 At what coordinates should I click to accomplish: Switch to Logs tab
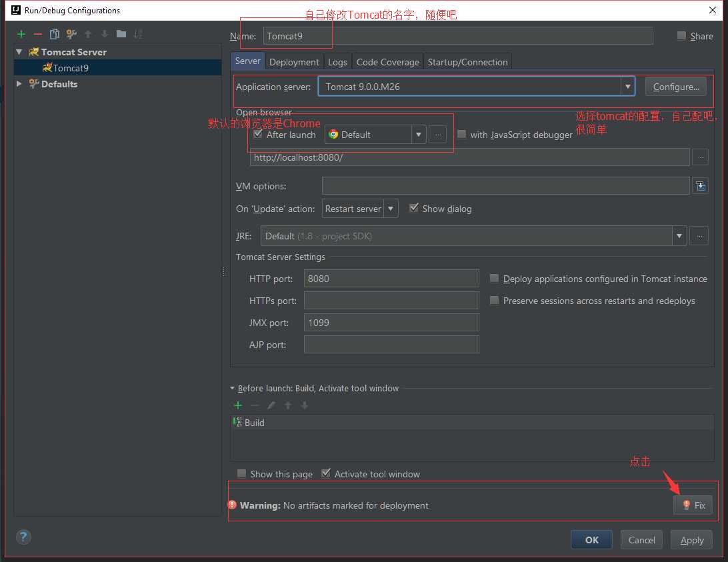coord(337,62)
